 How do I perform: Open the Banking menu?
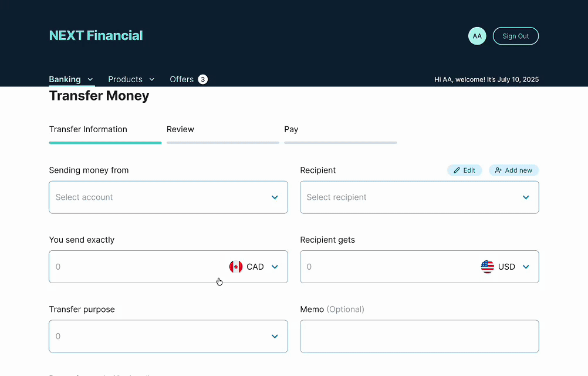point(66,79)
